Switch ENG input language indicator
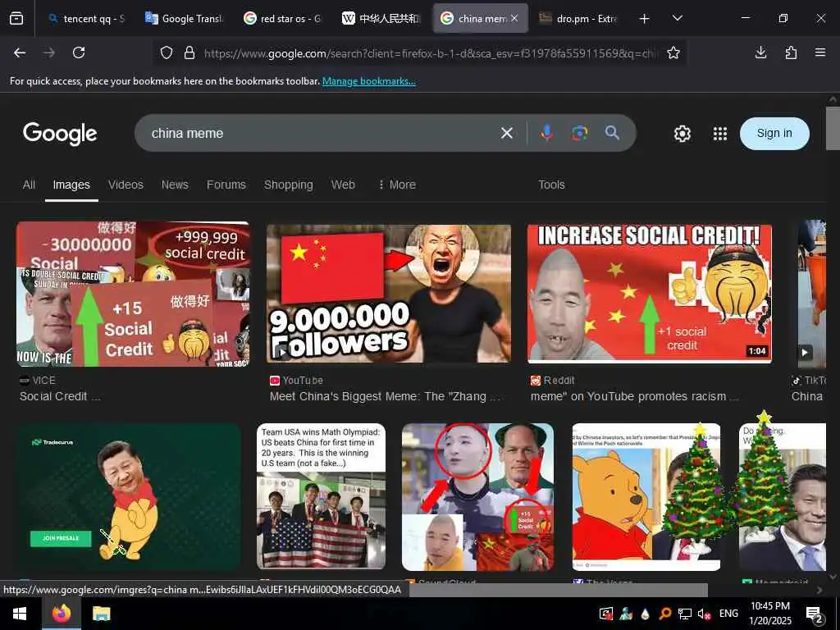Viewport: 840px width, 630px height. (x=728, y=614)
